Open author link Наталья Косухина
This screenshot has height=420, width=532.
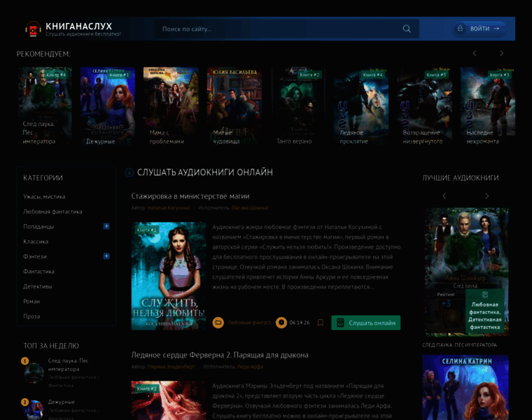click(x=168, y=208)
